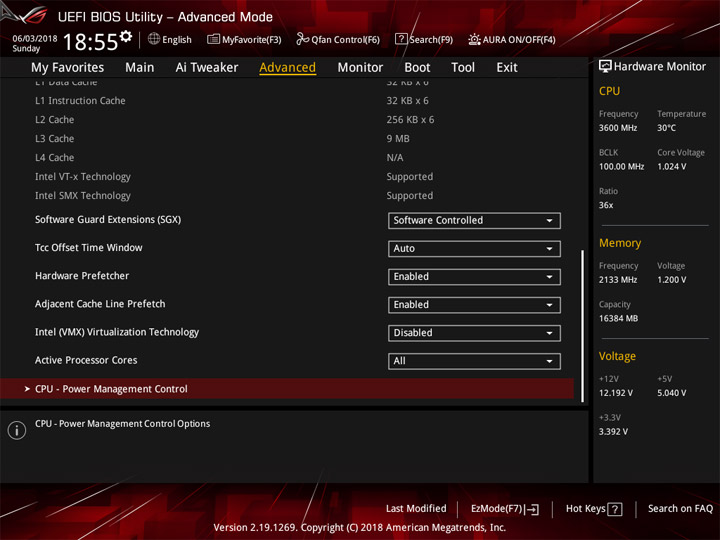Select the L2 Cache row label
720x540 pixels.
point(55,120)
